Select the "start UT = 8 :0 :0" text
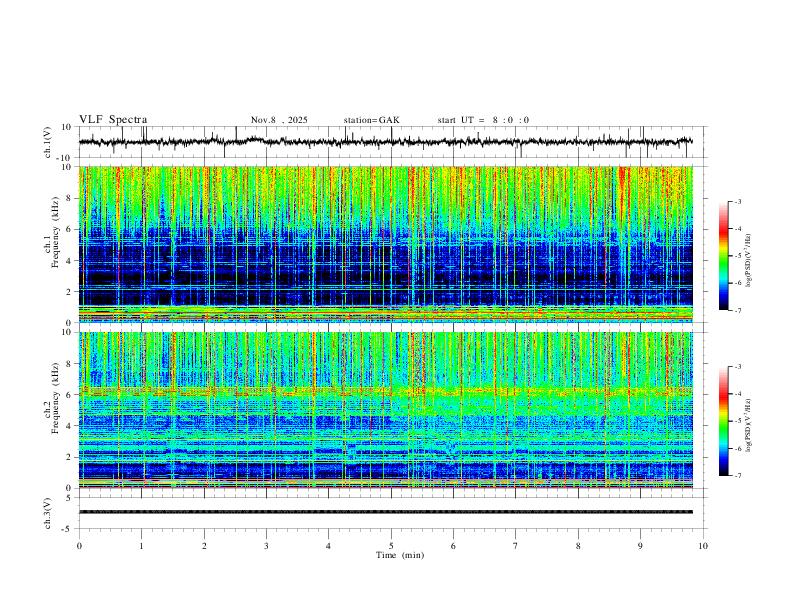The image size is (792, 612). pyautogui.click(x=483, y=120)
